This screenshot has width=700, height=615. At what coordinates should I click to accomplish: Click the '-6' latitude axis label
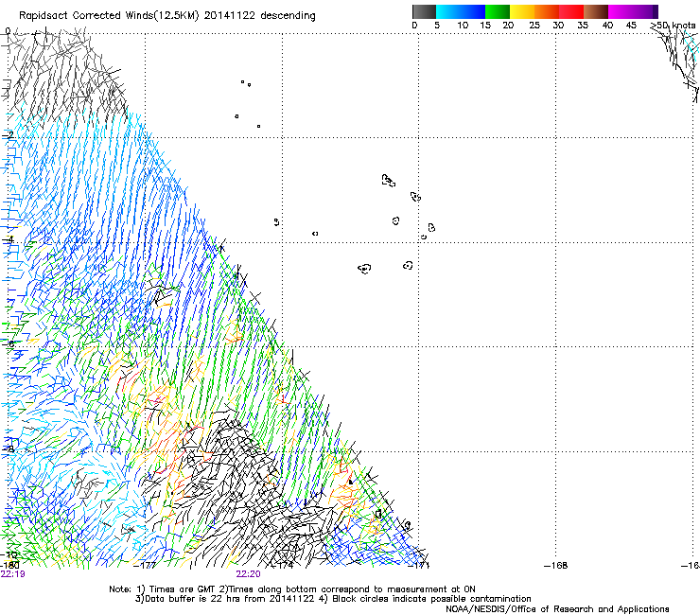click(x=8, y=343)
